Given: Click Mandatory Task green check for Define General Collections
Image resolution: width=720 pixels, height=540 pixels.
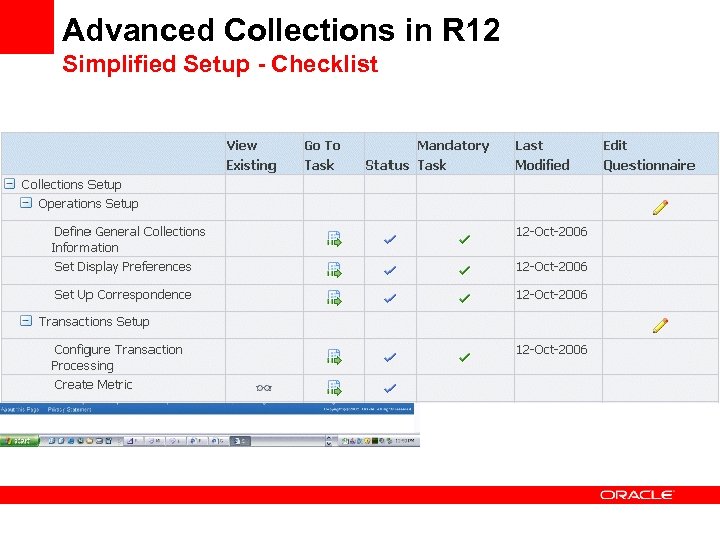Looking at the screenshot, I should [x=464, y=239].
